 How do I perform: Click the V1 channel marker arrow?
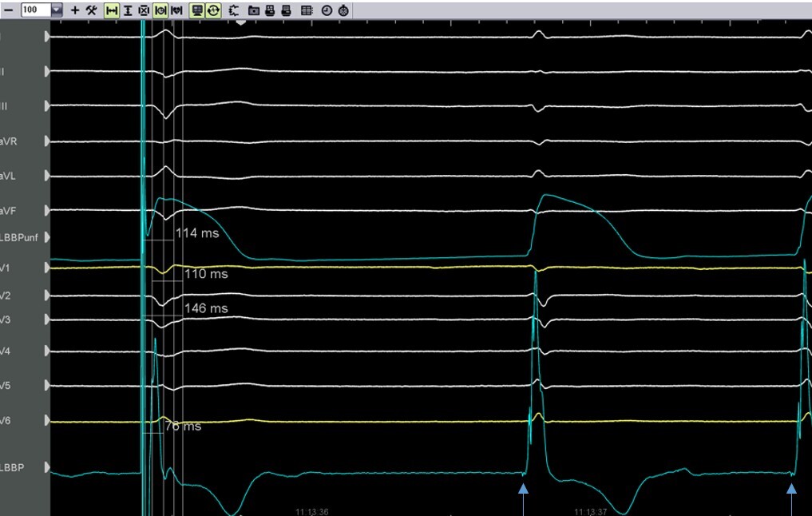[47, 268]
